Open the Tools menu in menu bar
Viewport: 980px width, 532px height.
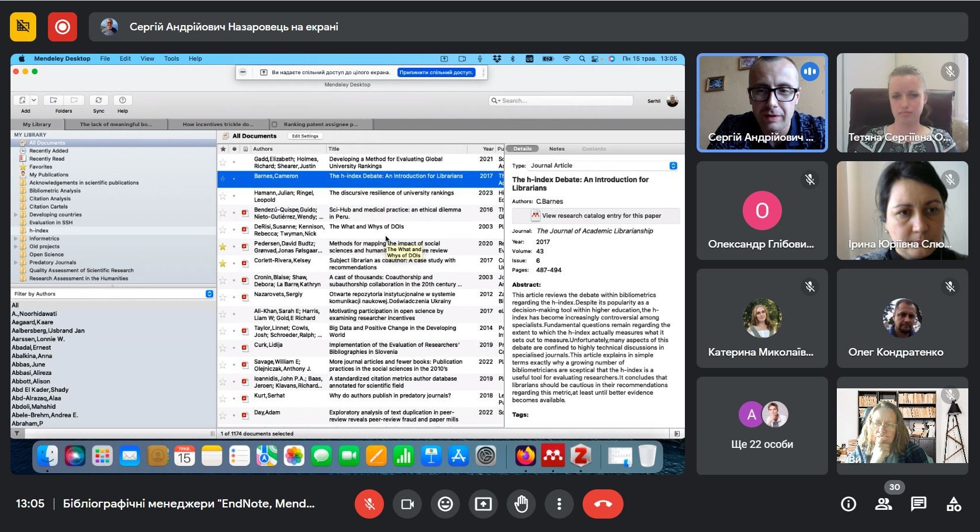pos(171,58)
